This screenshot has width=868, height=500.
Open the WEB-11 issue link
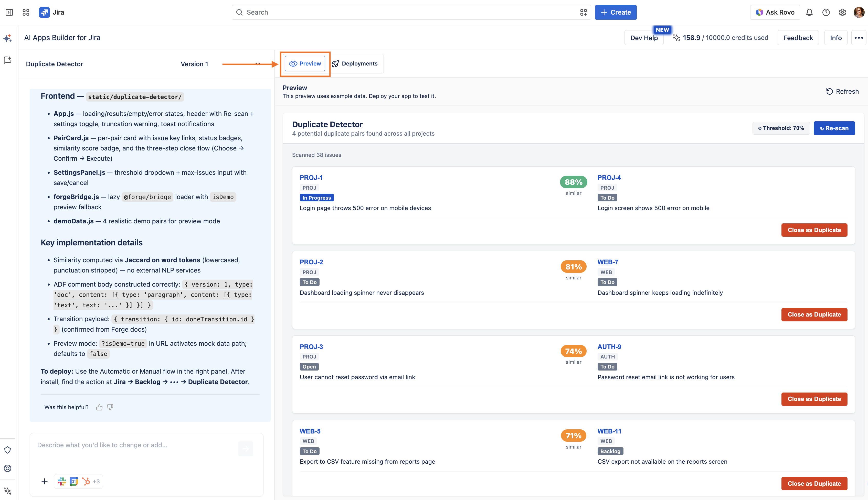click(609, 431)
